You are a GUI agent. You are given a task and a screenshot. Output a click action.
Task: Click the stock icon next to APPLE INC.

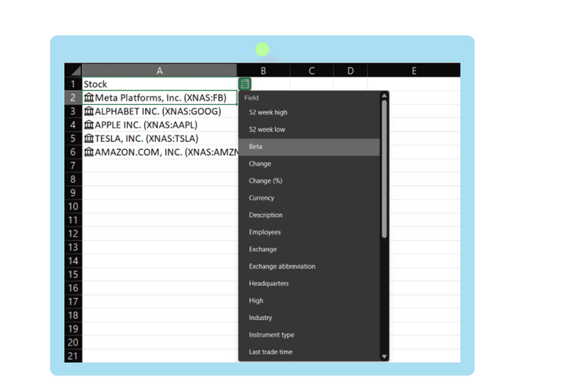(89, 125)
